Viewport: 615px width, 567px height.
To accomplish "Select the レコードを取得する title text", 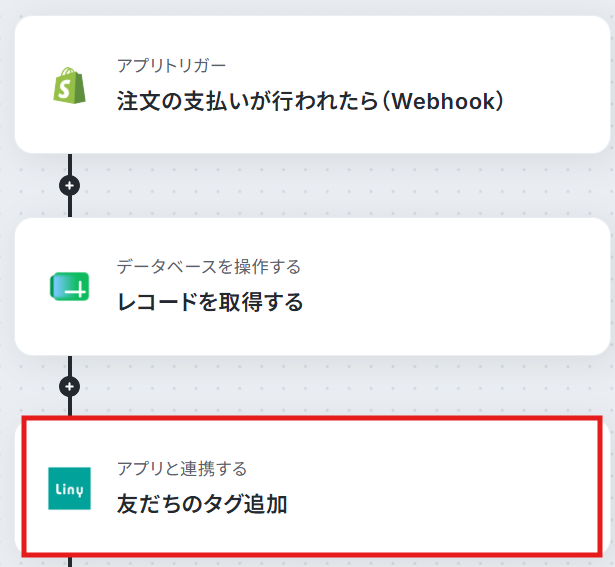I will tap(210, 302).
